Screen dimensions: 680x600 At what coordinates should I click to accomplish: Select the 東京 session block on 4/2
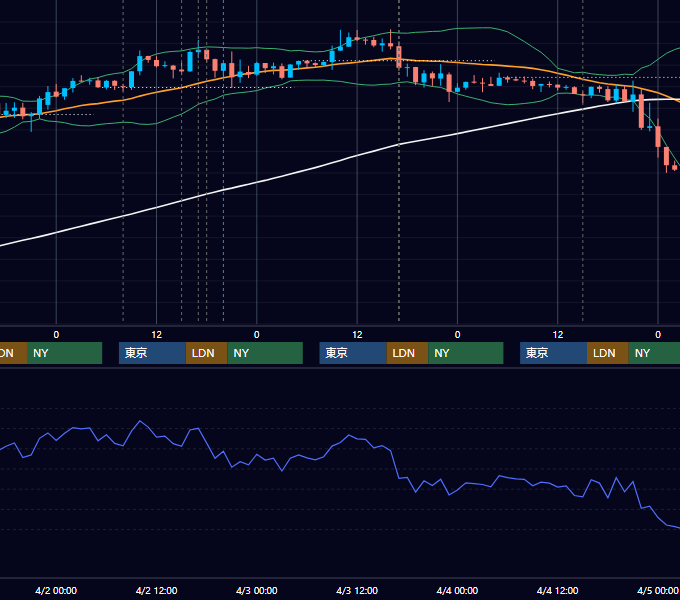click(152, 353)
